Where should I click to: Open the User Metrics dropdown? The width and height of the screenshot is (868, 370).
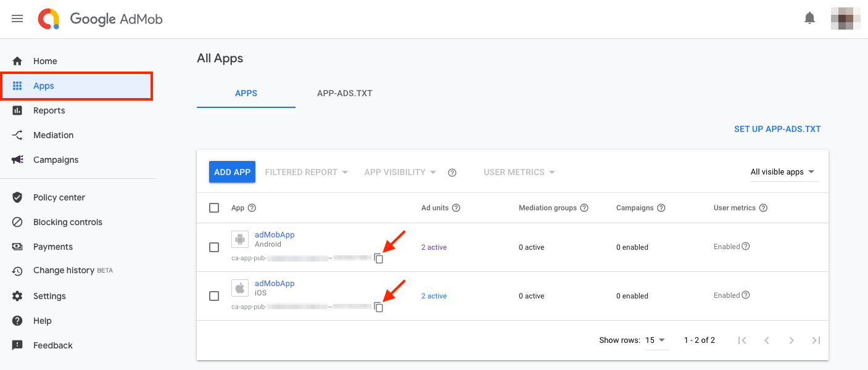tap(519, 172)
